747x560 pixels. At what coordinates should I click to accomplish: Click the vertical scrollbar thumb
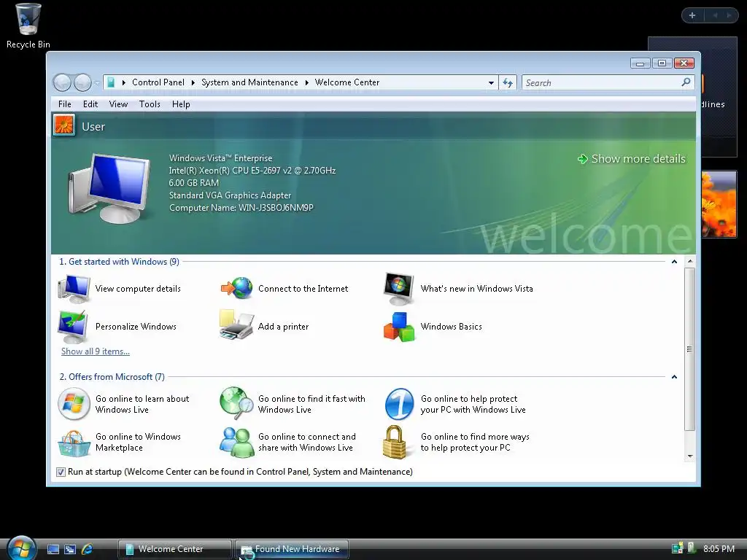click(689, 349)
